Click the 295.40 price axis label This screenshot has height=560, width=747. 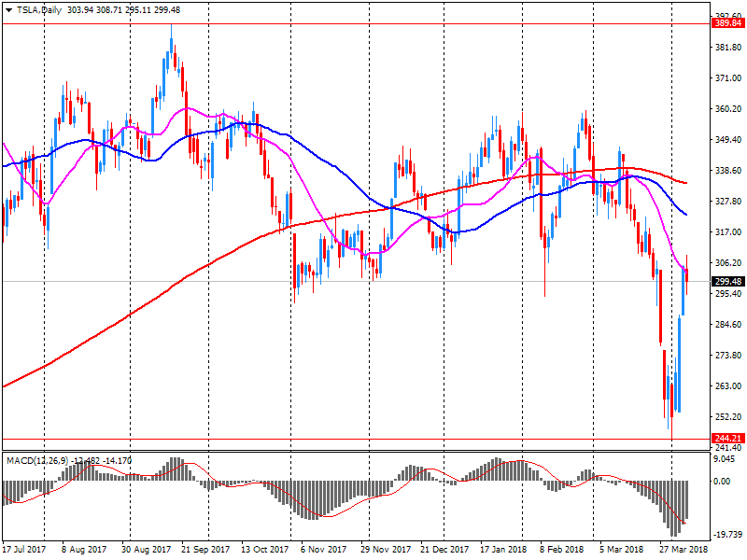pyautogui.click(x=728, y=294)
